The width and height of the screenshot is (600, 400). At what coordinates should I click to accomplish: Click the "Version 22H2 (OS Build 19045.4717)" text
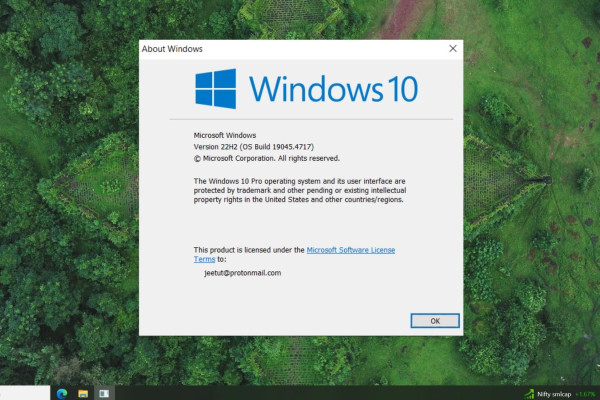254,147
